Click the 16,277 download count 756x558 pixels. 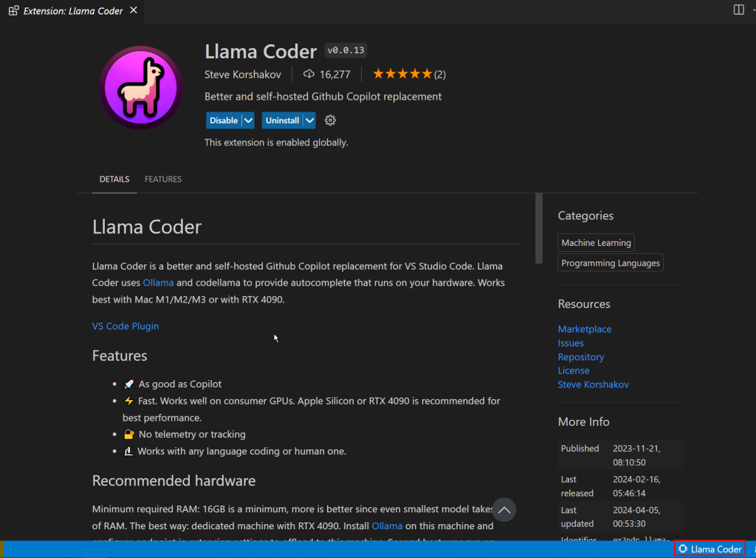point(327,74)
